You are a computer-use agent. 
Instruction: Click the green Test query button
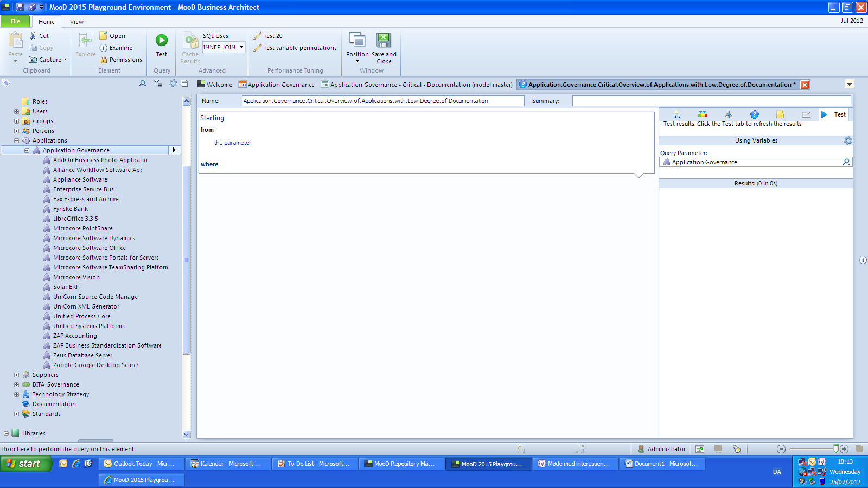coord(162,41)
